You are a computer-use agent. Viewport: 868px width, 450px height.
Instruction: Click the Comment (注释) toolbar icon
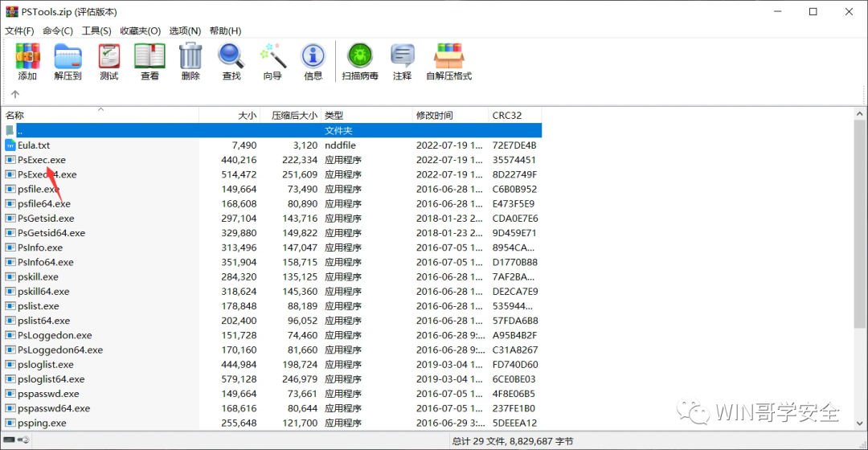pyautogui.click(x=403, y=56)
